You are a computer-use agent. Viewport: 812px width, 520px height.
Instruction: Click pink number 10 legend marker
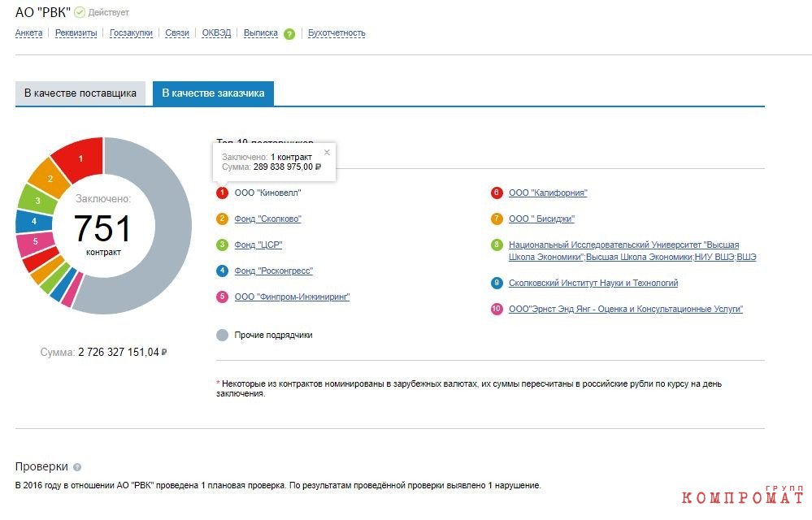point(497,309)
